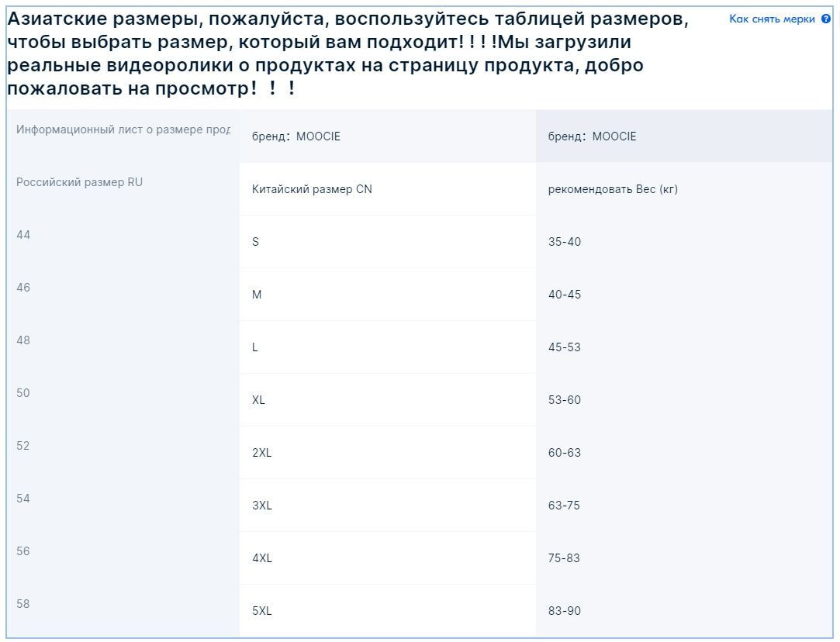The height and width of the screenshot is (642, 840).
Task: Click the 4XL size cell
Action: click(388, 558)
